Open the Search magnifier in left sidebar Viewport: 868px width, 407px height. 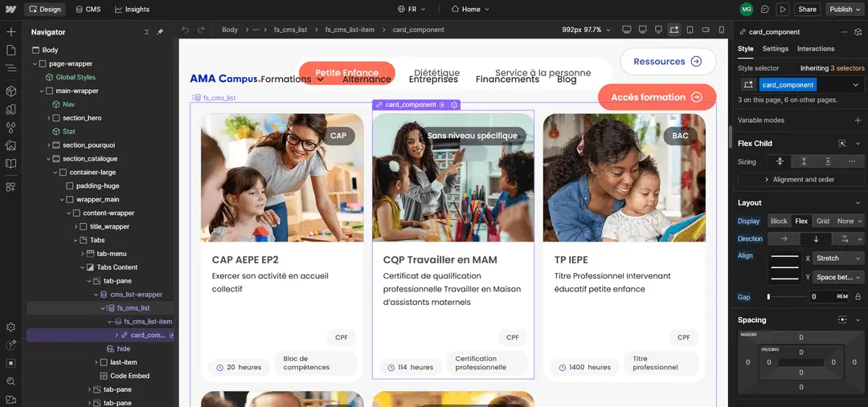tap(10, 381)
